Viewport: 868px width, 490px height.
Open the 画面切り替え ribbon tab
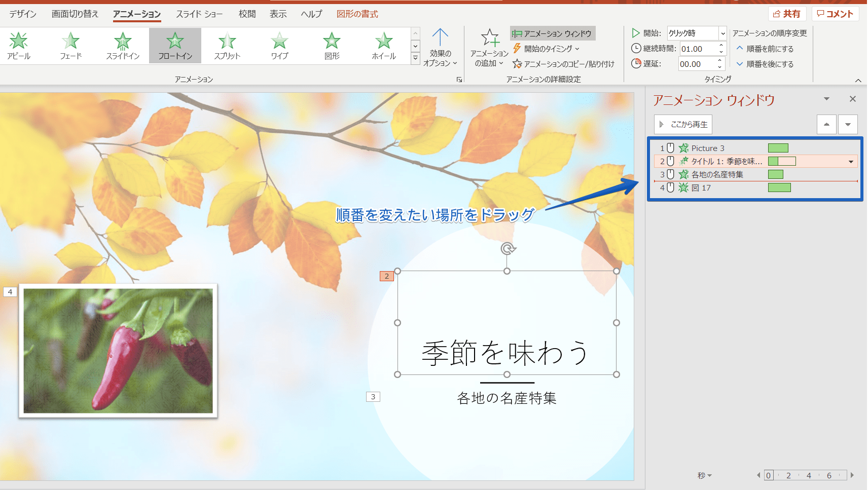click(x=75, y=14)
